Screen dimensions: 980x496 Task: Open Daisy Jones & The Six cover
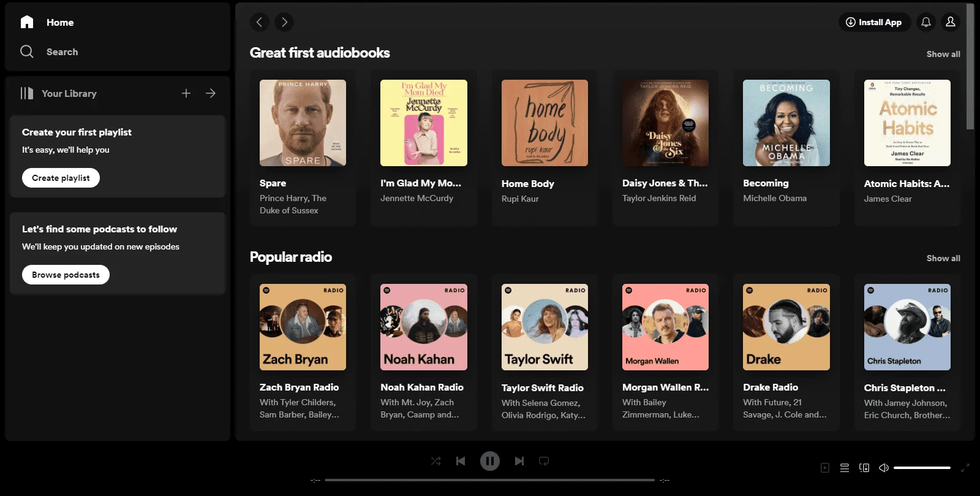665,123
